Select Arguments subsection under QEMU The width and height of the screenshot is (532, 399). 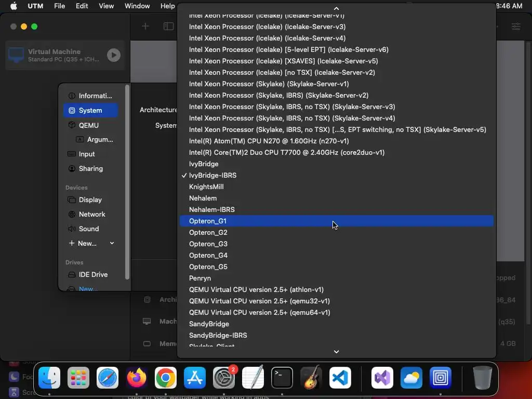pyautogui.click(x=95, y=139)
